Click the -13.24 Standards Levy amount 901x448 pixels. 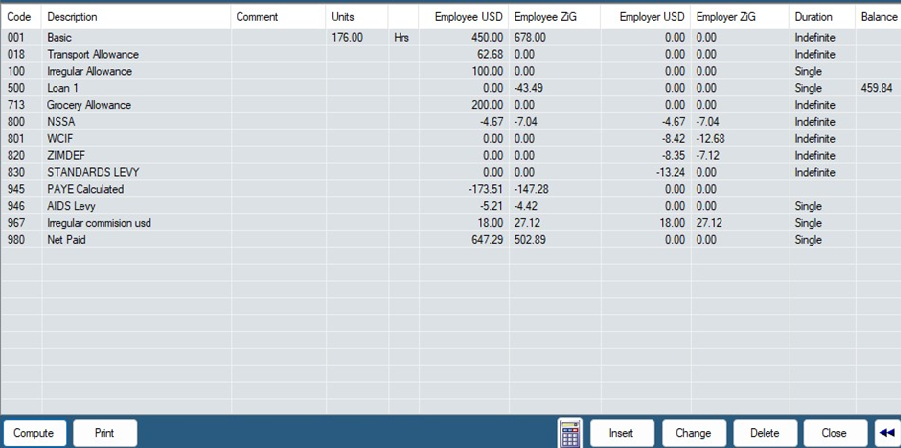669,172
